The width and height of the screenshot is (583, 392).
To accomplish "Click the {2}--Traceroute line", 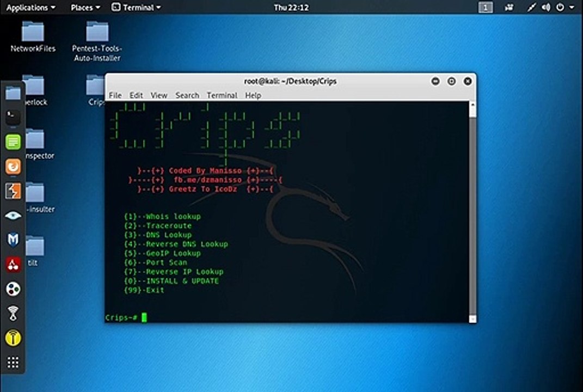I will tap(158, 226).
